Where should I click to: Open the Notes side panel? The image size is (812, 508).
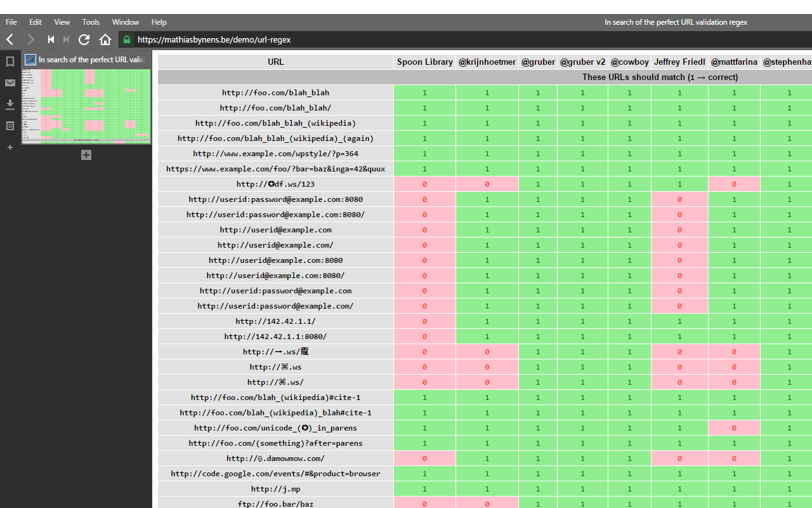[10, 126]
